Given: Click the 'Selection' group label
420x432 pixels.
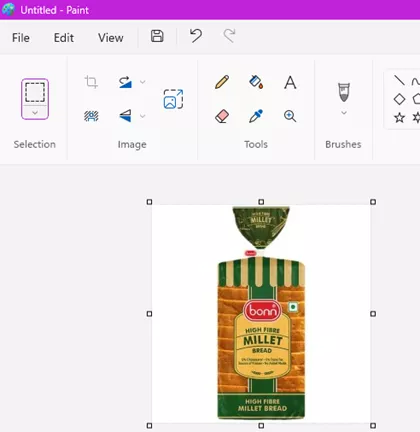Looking at the screenshot, I should [x=35, y=144].
